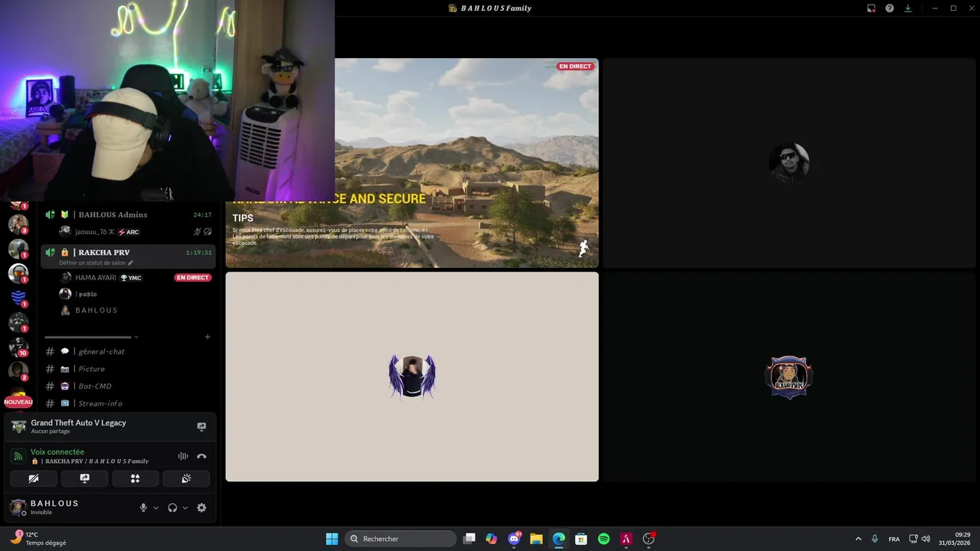Screen dimensions: 980x551
Task: Click the YMC tag beside HAMA AYARI
Action: pos(131,278)
